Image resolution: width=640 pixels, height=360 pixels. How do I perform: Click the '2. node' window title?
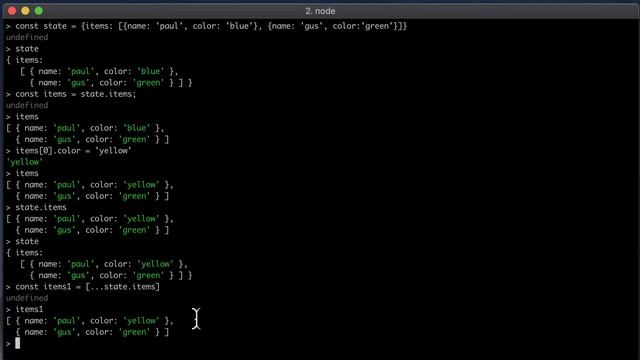(320, 11)
